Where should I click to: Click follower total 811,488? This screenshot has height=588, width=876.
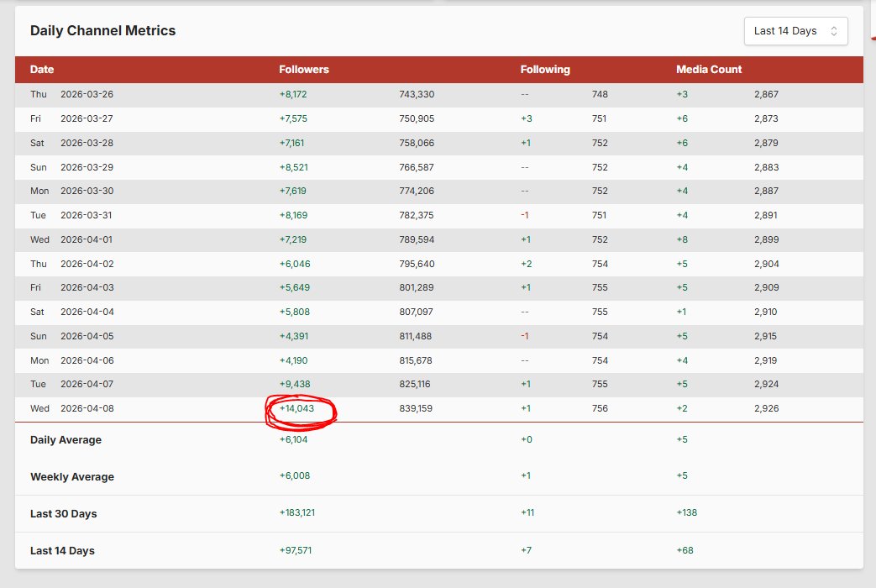click(x=415, y=336)
